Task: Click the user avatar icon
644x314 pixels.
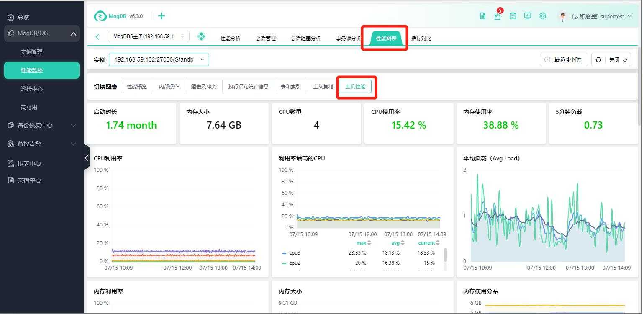Action: [x=563, y=16]
